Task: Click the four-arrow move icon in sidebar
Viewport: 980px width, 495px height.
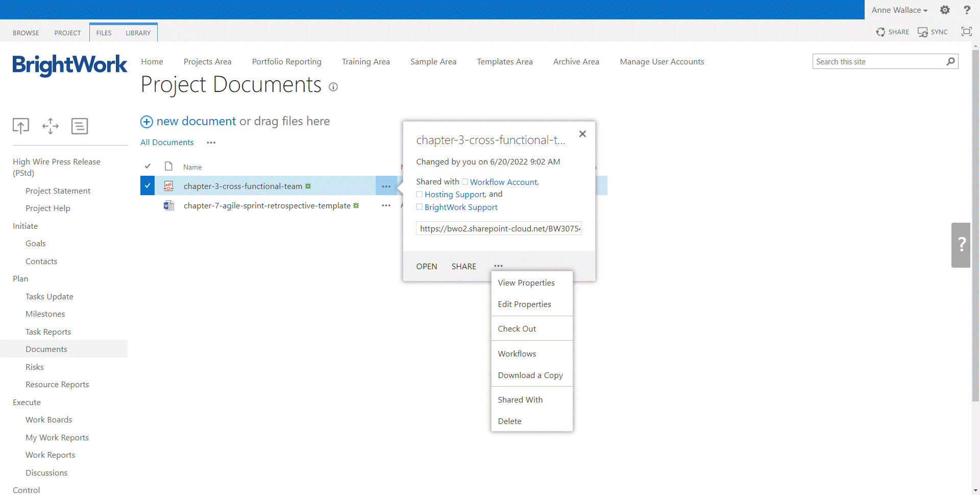Action: [51, 126]
